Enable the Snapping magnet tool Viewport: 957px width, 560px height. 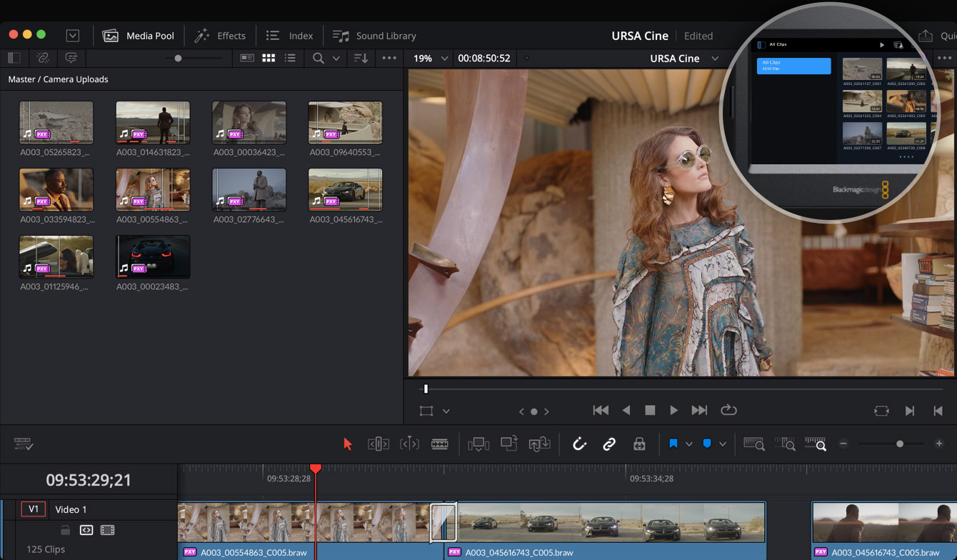[579, 443]
